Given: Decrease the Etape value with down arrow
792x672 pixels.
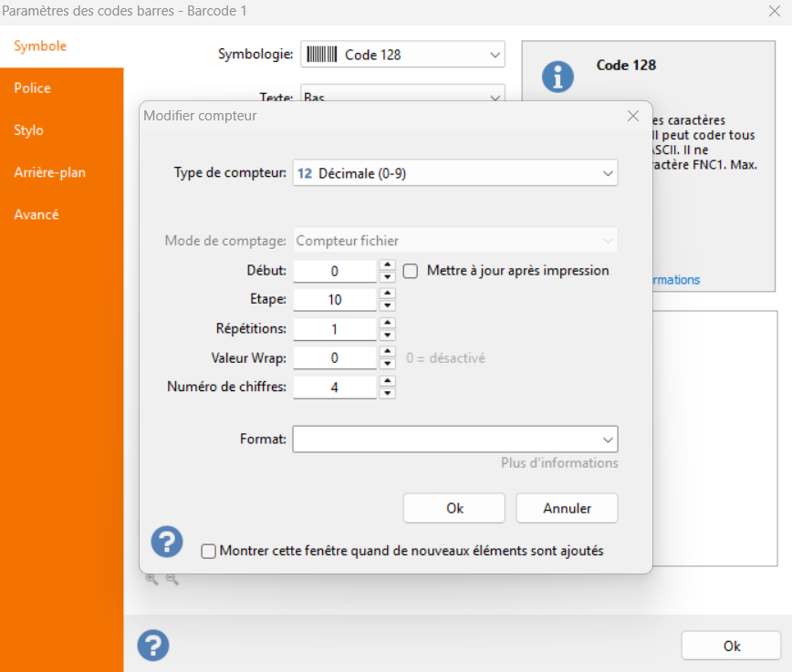Looking at the screenshot, I should pyautogui.click(x=388, y=305).
